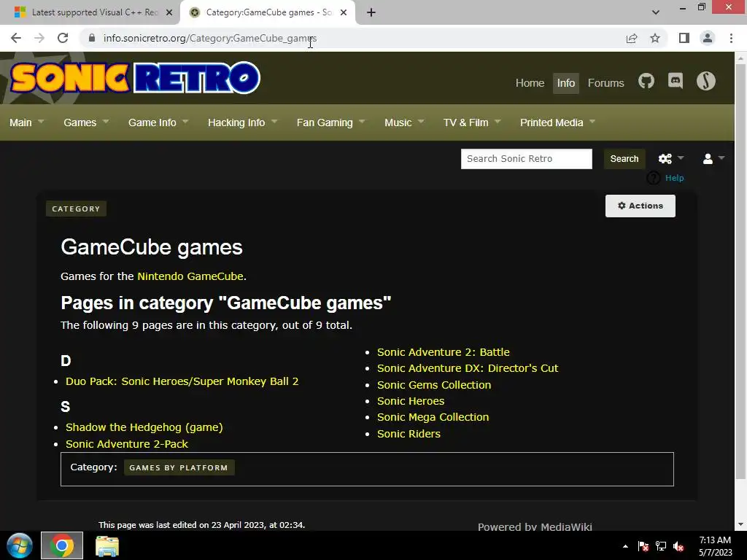Expand the Fan Gaming menu
This screenshot has height=560, width=747.
330,122
